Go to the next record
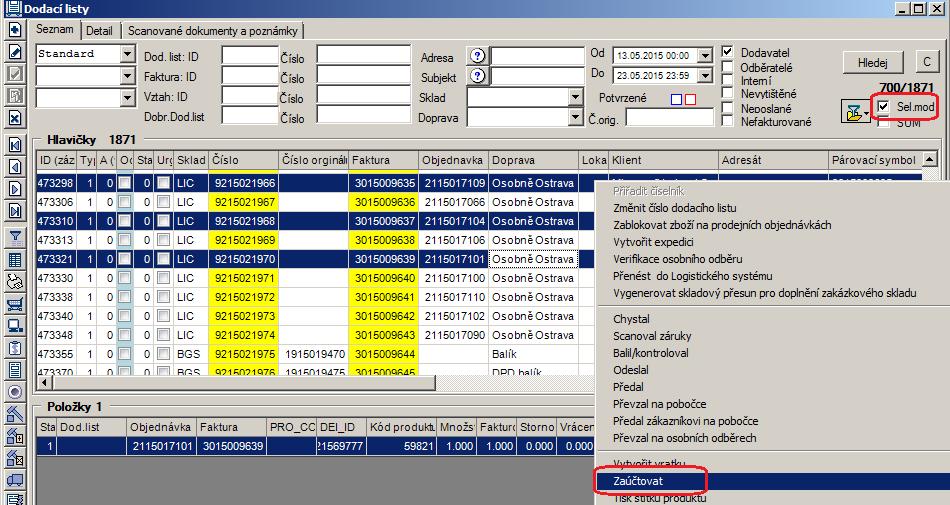 click(15, 189)
